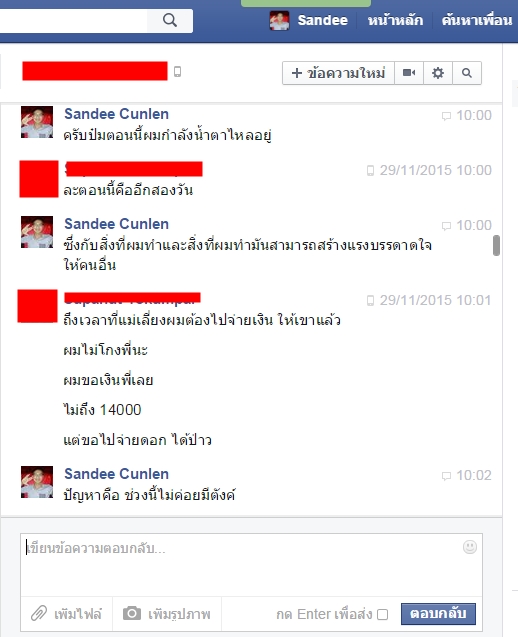Click the conversation scrollbar handle
The image size is (518, 637).
(x=496, y=245)
